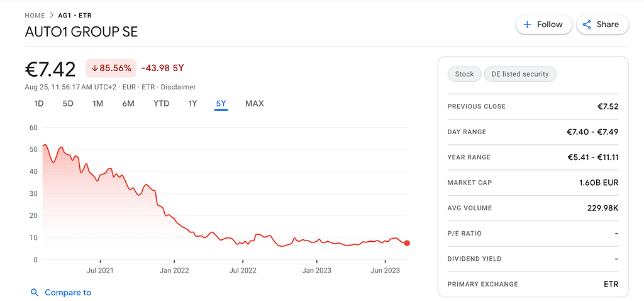Click the Stock tag chip
This screenshot has height=301, width=644.
click(x=464, y=74)
